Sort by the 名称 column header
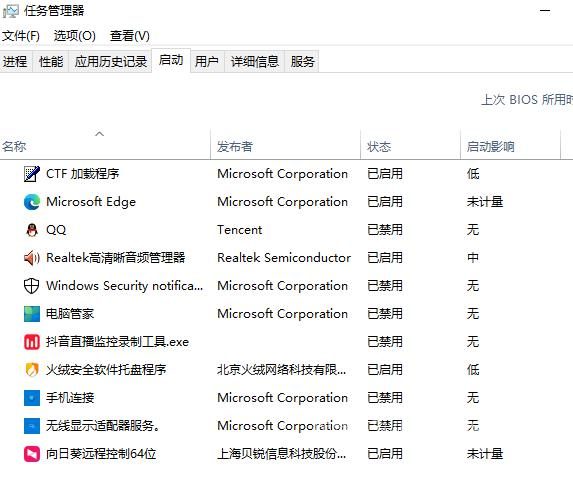 pyautogui.click(x=105, y=144)
